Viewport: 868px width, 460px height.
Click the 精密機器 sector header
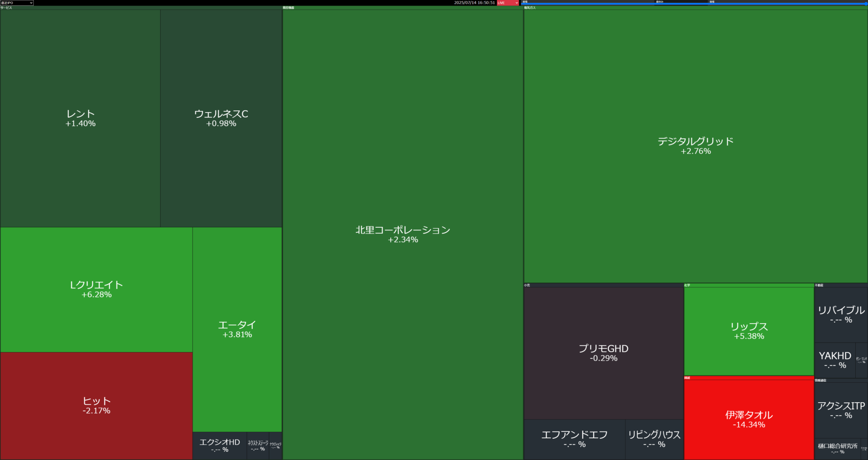tap(403, 8)
